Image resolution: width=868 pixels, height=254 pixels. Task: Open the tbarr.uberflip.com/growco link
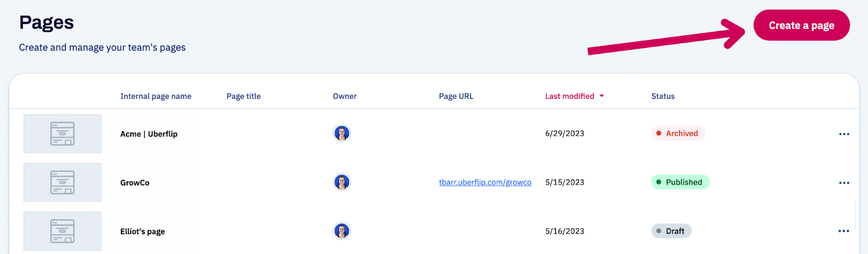point(485,182)
